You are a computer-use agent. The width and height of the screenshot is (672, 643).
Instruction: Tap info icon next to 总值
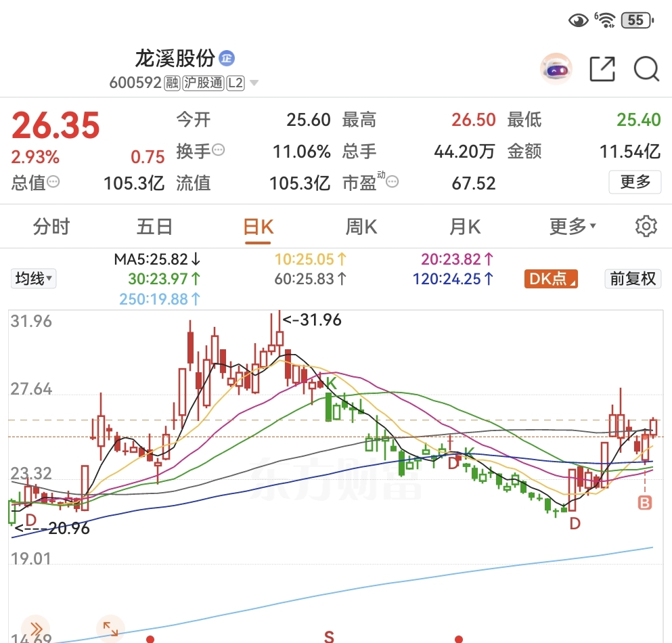[x=53, y=182]
